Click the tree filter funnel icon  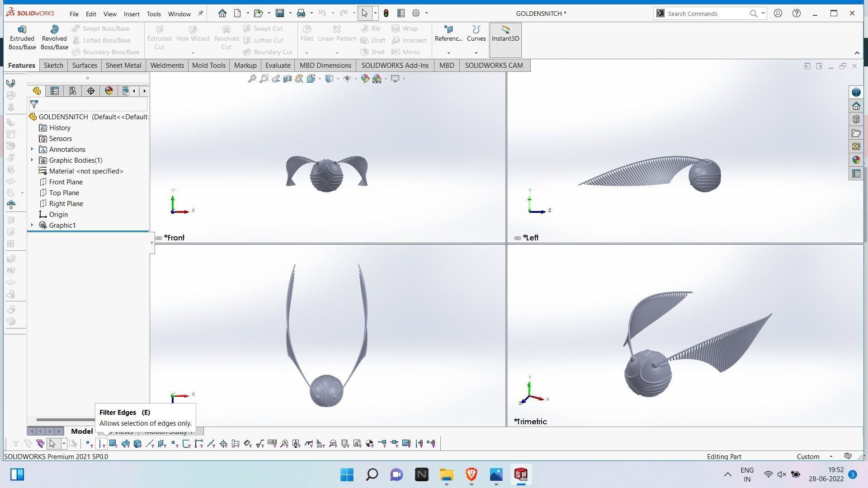click(x=34, y=104)
